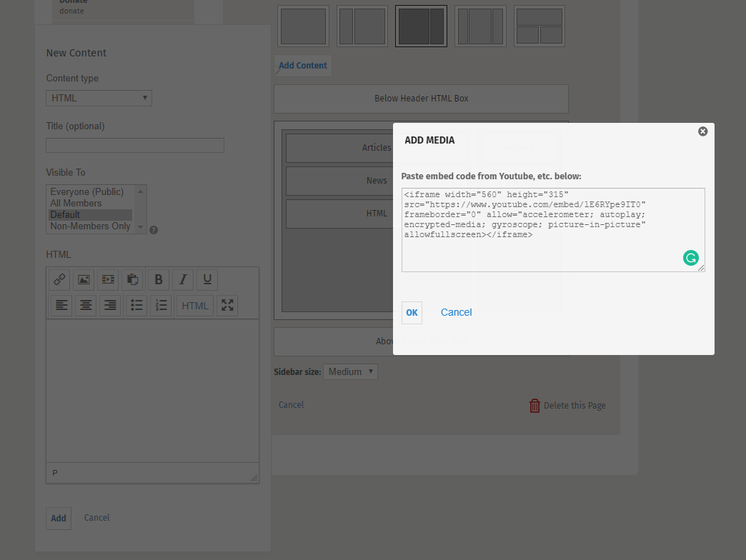Toggle underline formatting in HTML editor
Viewport: 746px width, 560px height.
point(207,279)
